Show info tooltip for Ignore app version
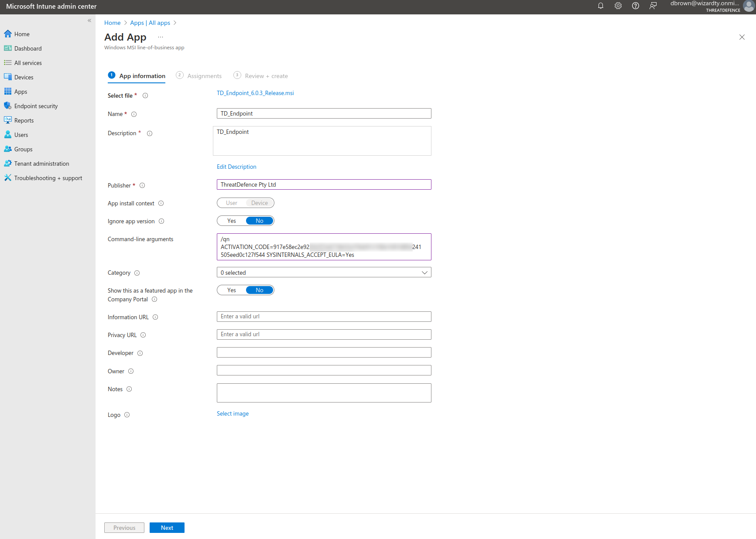This screenshot has width=756, height=539. [161, 222]
